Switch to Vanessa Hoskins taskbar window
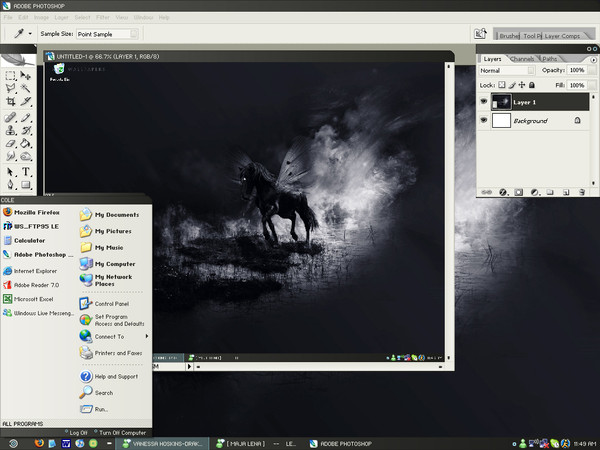The height and width of the screenshot is (450, 600). (x=164, y=443)
